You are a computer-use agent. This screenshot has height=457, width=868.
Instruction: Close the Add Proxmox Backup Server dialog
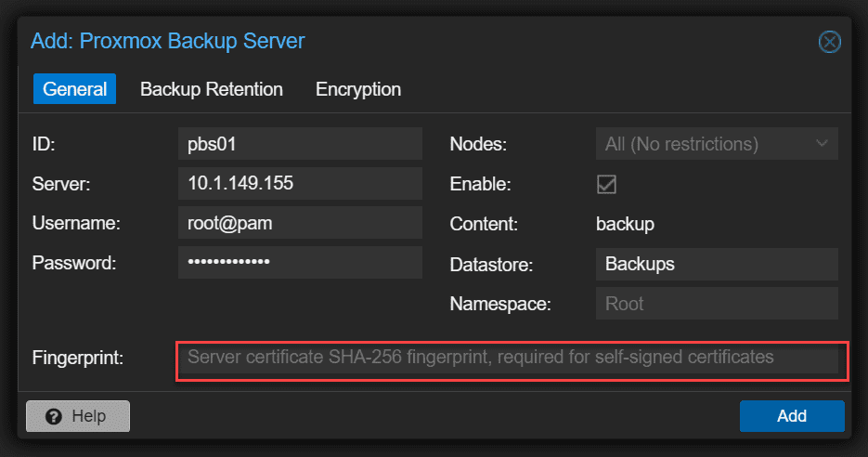(x=829, y=42)
